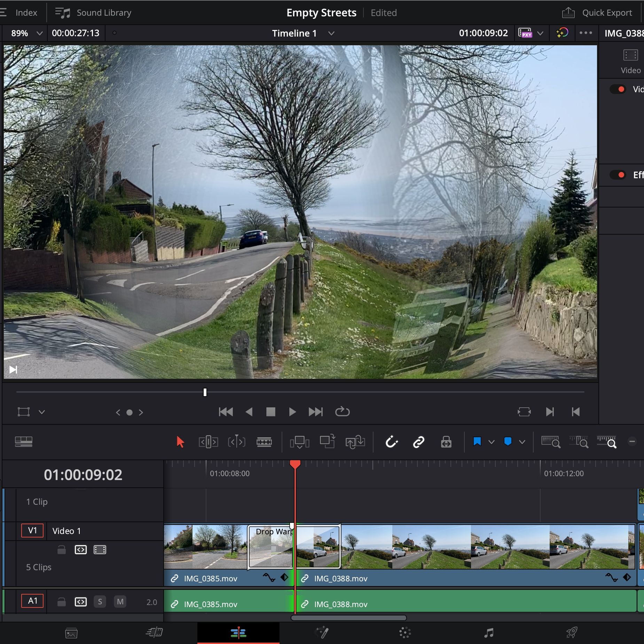This screenshot has width=644, height=644.
Task: Select the Selection Mode arrow tool
Action: click(x=180, y=442)
